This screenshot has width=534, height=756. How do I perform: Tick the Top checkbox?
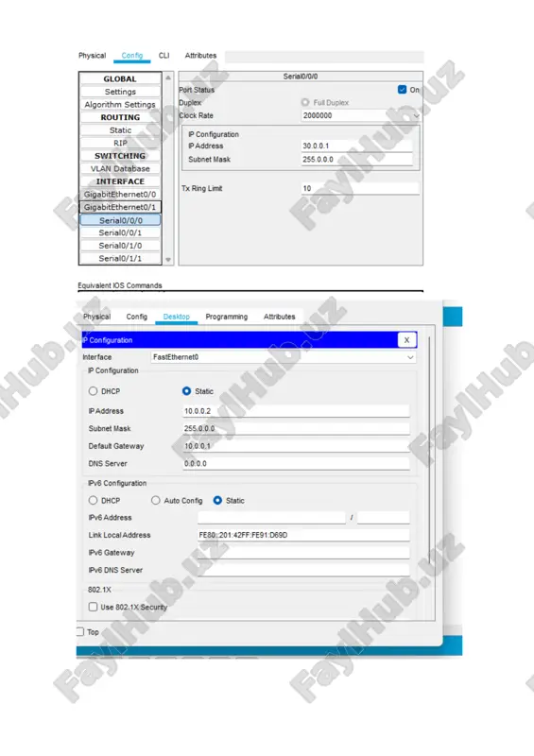[x=80, y=631]
